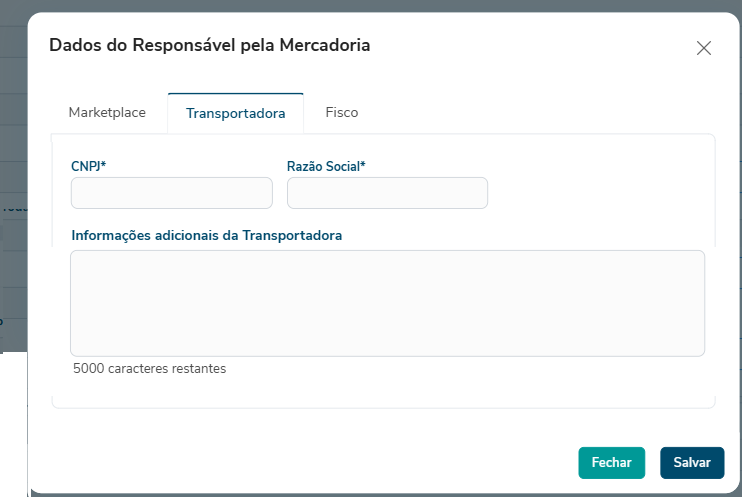Click the blank footer area left of Fechar
Viewport: 742px width, 497px height.
(x=300, y=463)
